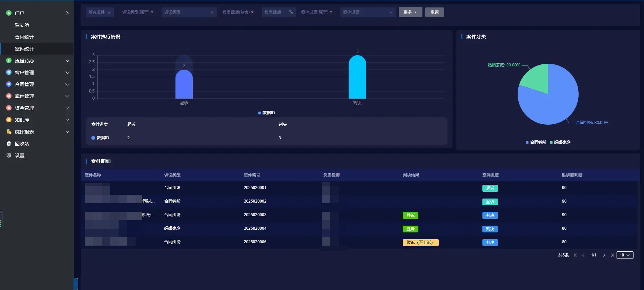Click the 胜诉 tag for case 2025020003
Screen dimensions: 644x290
pos(411,215)
